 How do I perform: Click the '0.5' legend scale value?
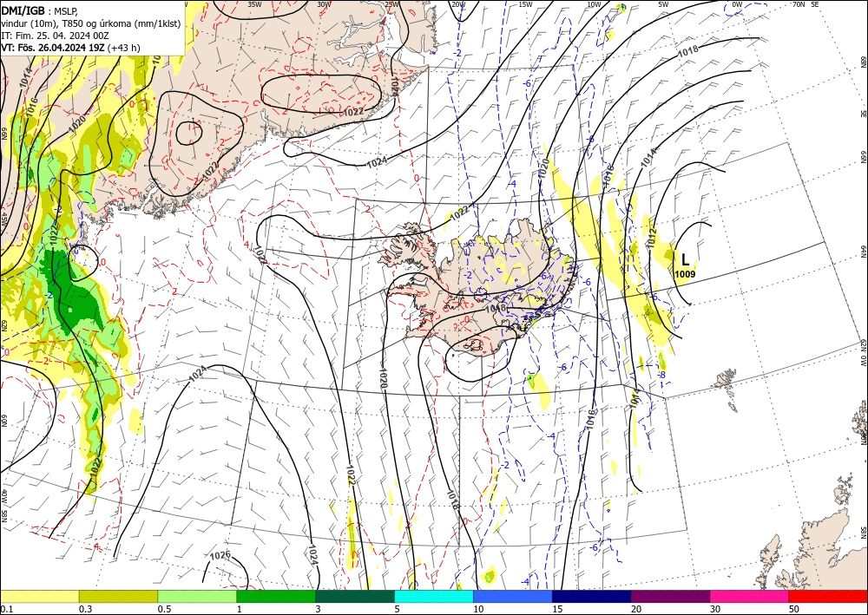[163, 609]
